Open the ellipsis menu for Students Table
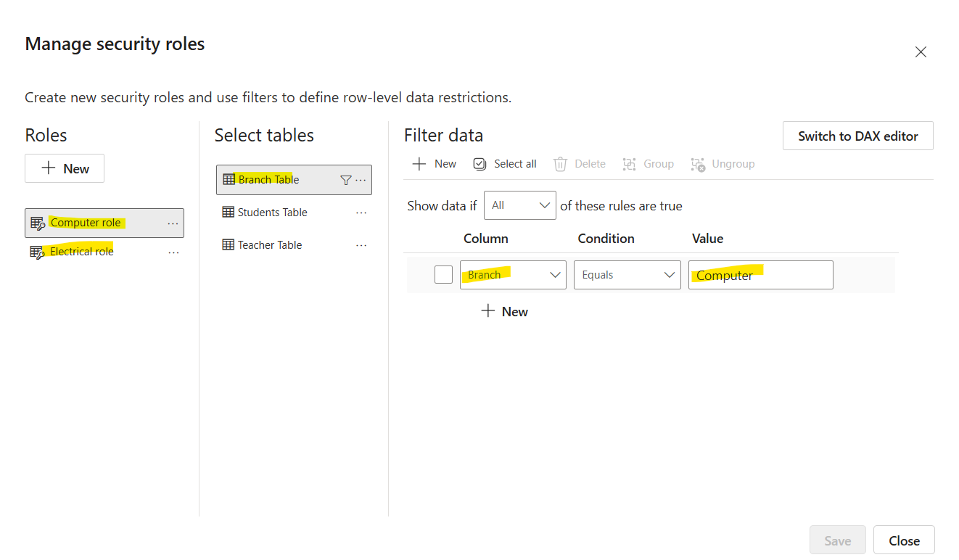This screenshot has width=959, height=560. (x=361, y=212)
